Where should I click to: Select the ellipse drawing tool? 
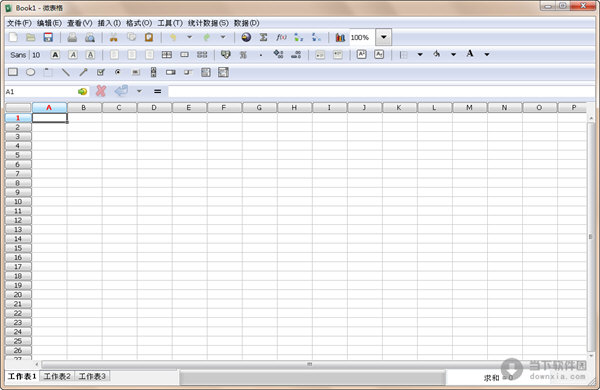31,72
